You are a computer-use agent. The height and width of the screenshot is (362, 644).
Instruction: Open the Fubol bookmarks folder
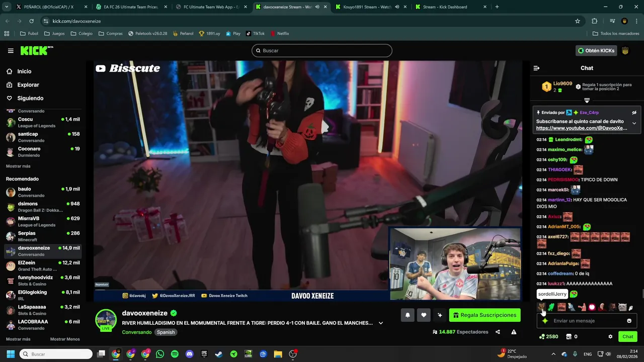tap(29, 34)
